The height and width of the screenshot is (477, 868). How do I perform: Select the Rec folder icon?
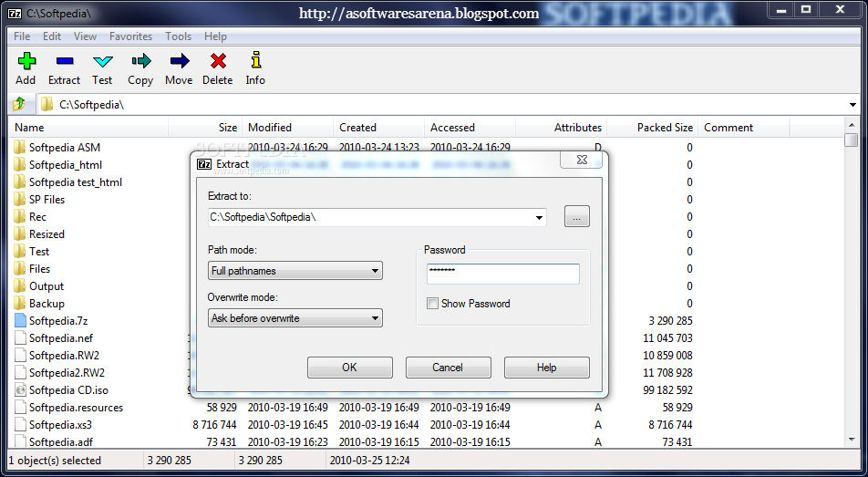click(20, 216)
